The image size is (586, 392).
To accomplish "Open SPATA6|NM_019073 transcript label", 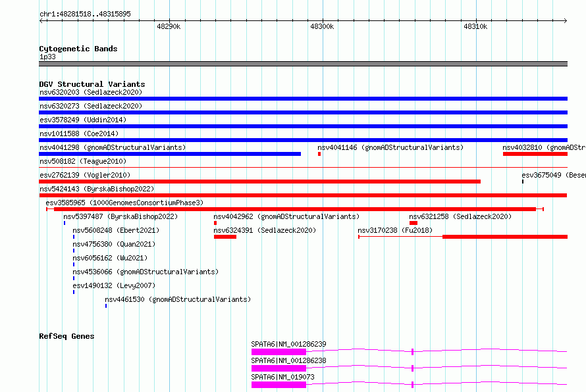I will (x=282, y=377).
